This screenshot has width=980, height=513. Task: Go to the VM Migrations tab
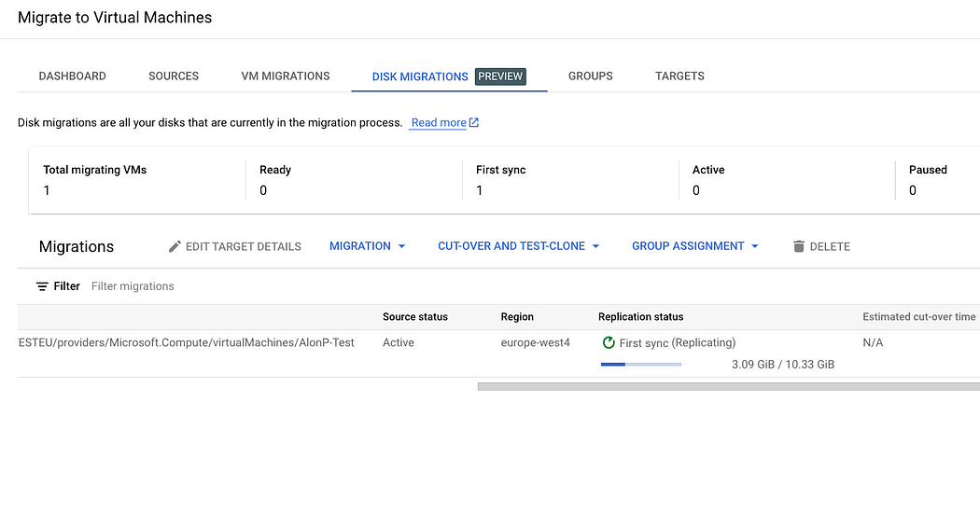[x=285, y=76]
